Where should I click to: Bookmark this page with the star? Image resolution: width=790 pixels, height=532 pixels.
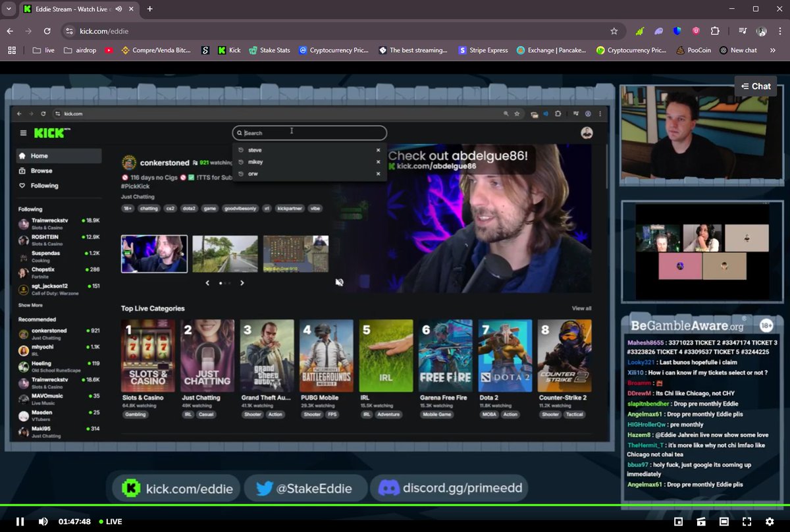coord(614,31)
